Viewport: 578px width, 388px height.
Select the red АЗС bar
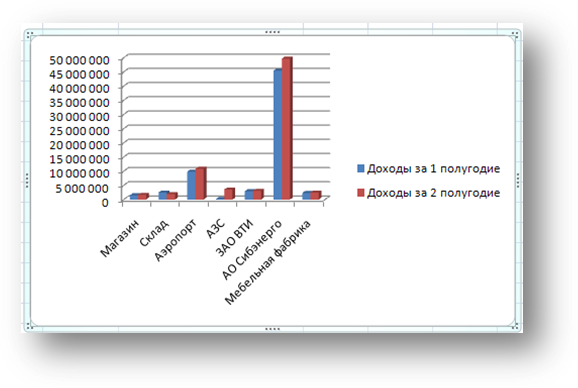tap(229, 194)
